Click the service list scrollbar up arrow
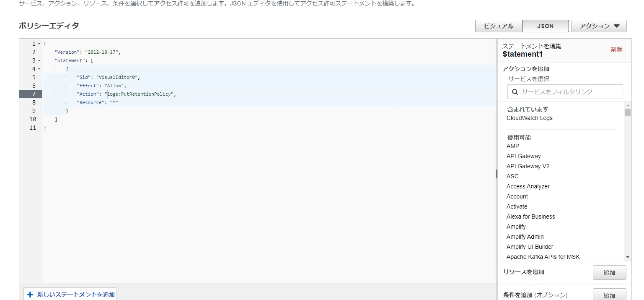Screen dimensions: 644x300 628,105
